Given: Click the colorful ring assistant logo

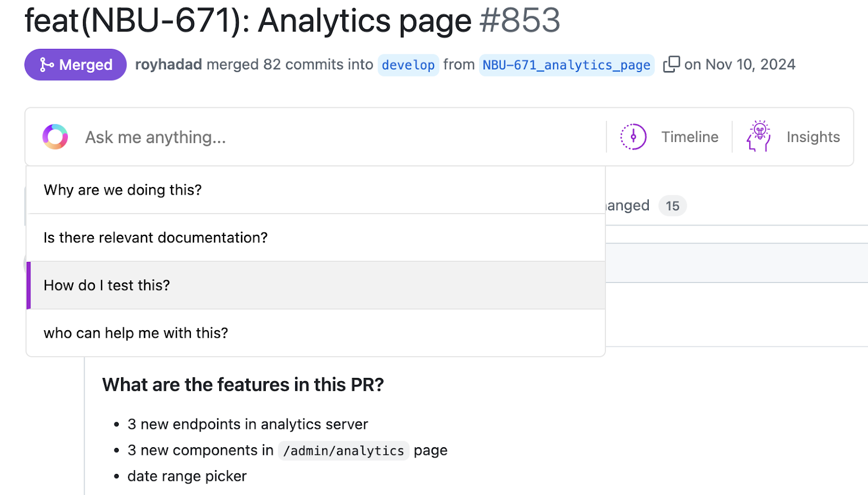Looking at the screenshot, I should click(x=55, y=137).
